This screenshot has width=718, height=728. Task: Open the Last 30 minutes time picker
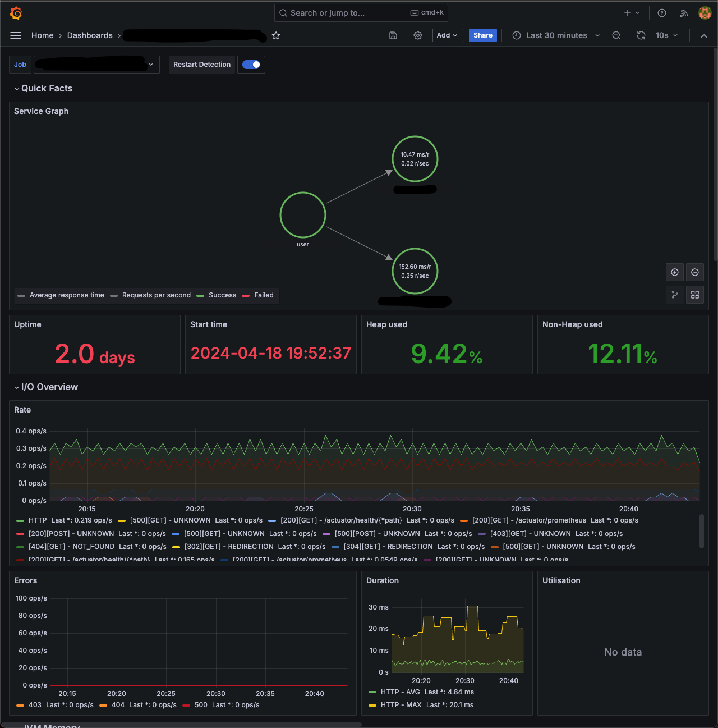point(556,35)
